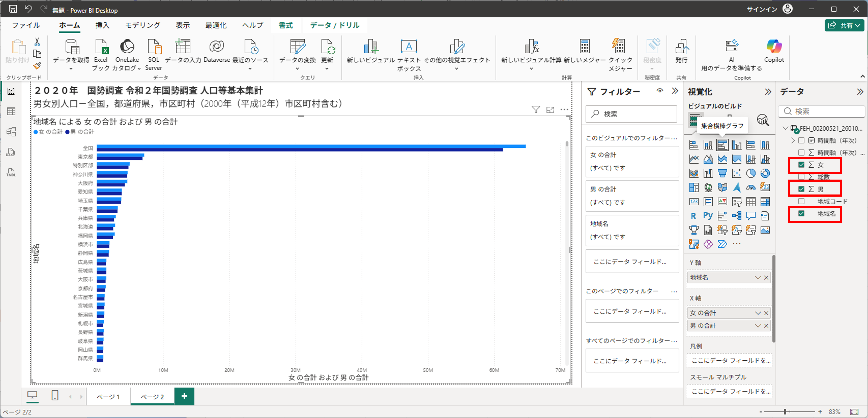Screen dimensions: 868x418
Task: Select the pie chart visual icon
Action: (x=751, y=173)
